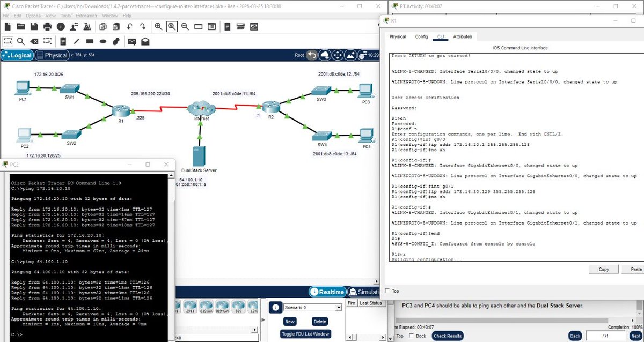Select the Draw Ellipse tool
644x342 pixels.
point(102,41)
